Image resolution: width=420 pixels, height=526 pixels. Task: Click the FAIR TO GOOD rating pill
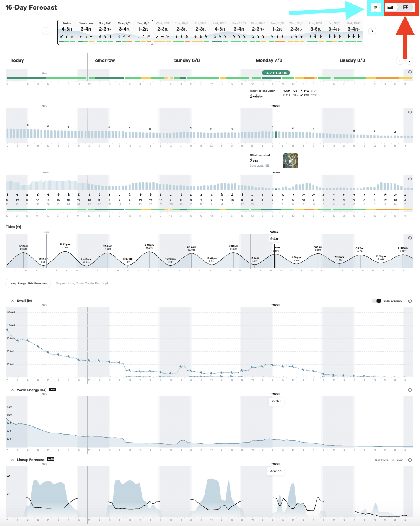click(276, 72)
